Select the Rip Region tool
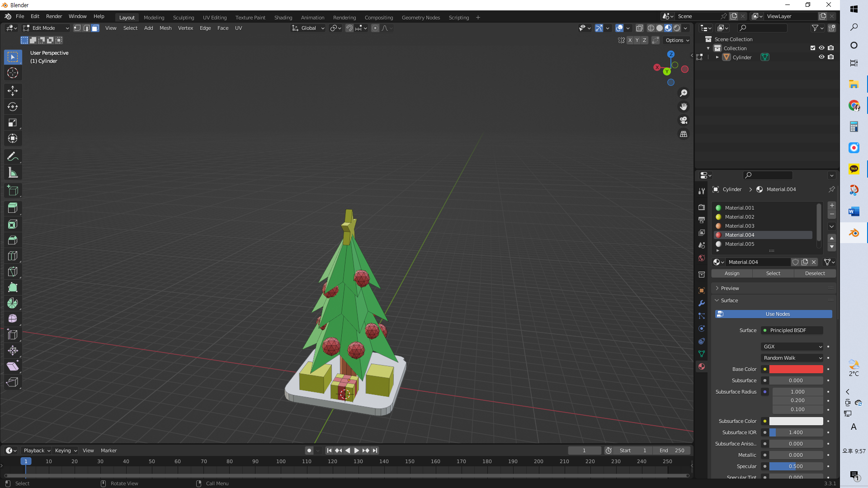This screenshot has height=488, width=868. point(13,382)
